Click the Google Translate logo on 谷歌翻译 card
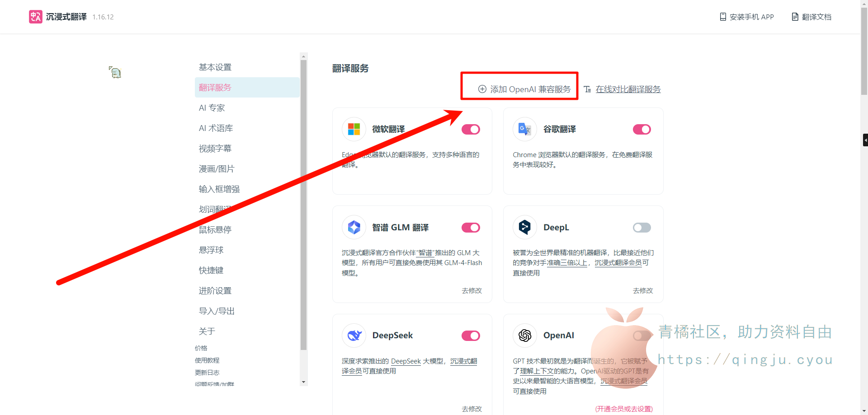Image resolution: width=868 pixels, height=415 pixels. click(525, 129)
